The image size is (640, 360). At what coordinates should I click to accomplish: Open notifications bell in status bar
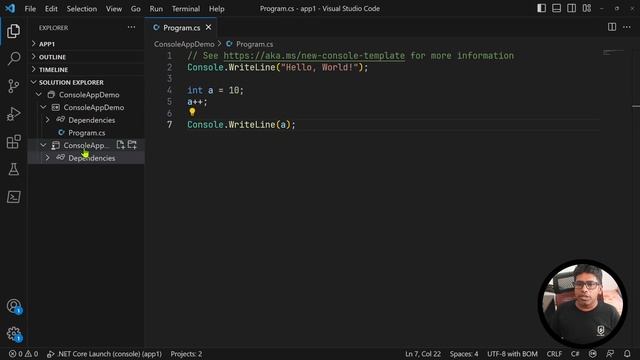click(627, 354)
